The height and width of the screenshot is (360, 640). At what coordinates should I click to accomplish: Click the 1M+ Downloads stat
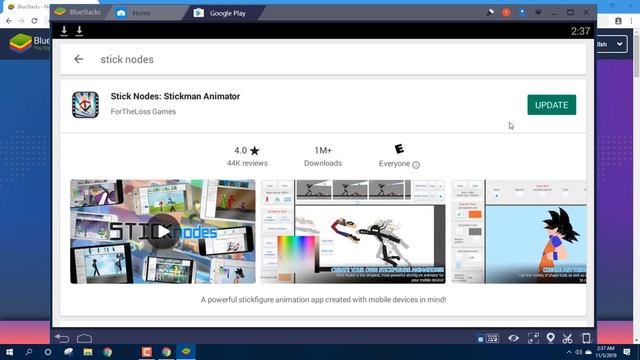click(x=322, y=156)
